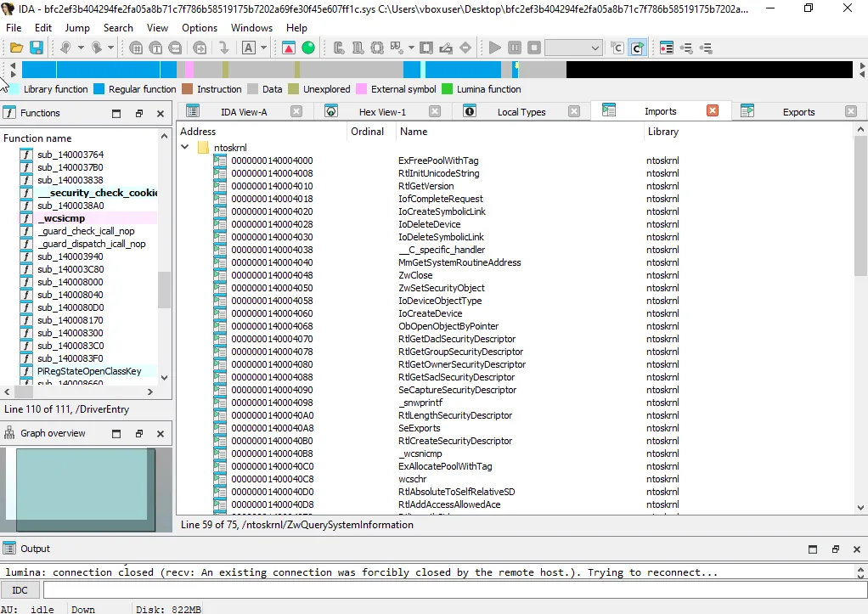Sort imports by Name column header
The image size is (868, 614).
click(x=519, y=132)
